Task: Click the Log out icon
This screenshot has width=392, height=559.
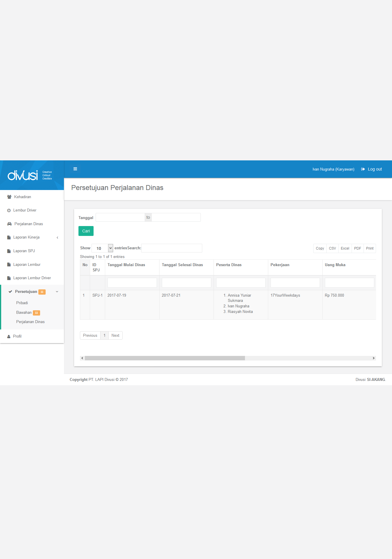Action: 363,169
